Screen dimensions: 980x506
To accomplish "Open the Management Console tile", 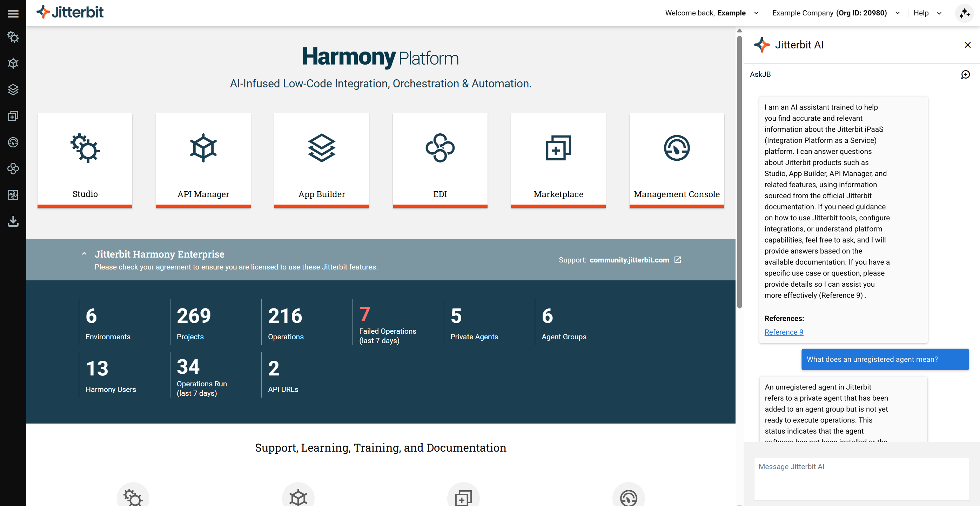I will [676, 160].
